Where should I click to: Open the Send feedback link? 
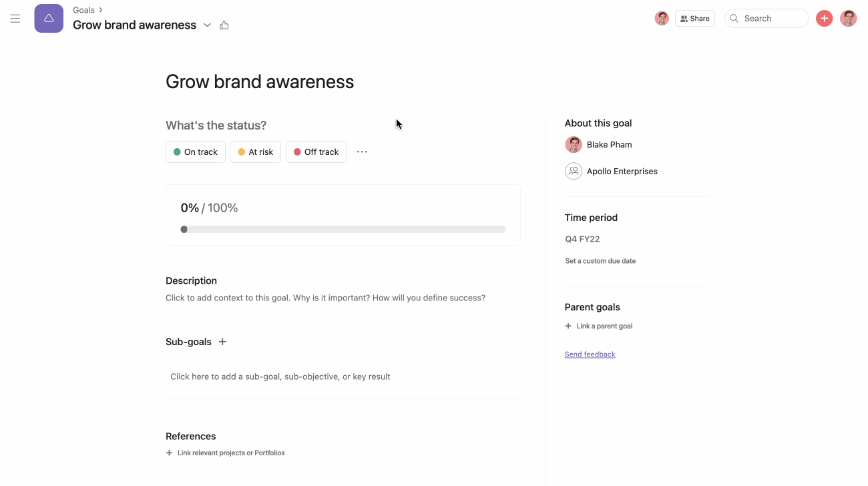click(590, 354)
